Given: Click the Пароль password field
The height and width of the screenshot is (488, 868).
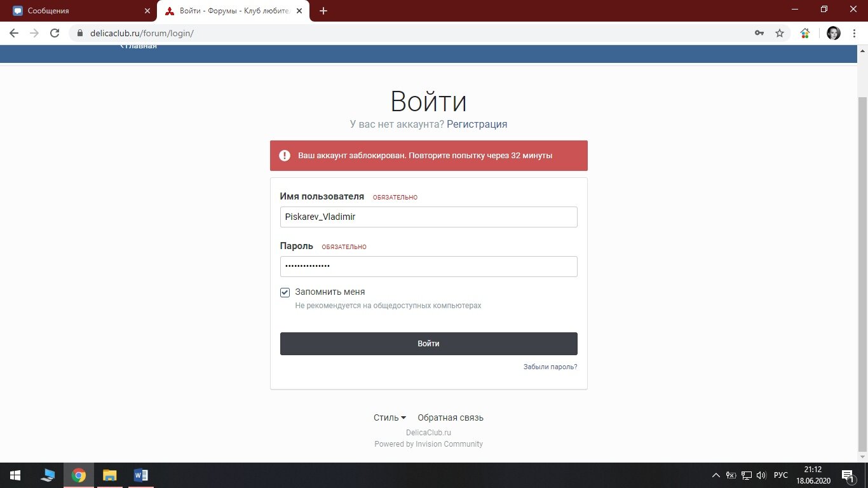Looking at the screenshot, I should pyautogui.click(x=428, y=266).
